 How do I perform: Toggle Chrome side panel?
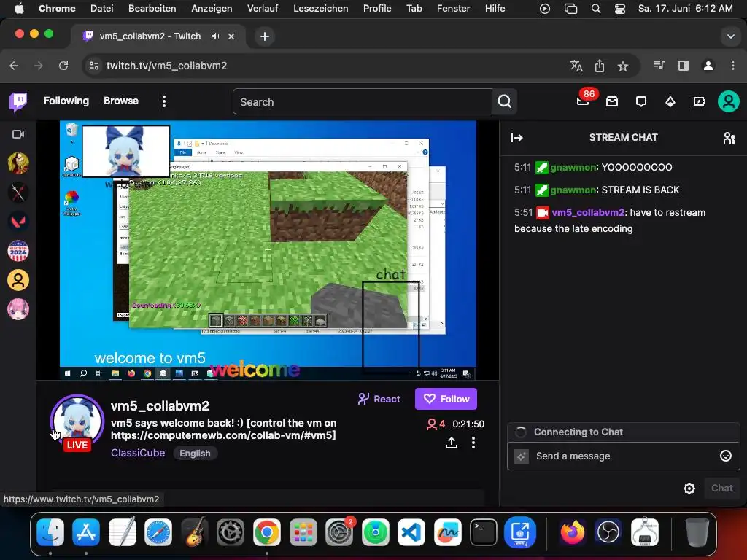(683, 66)
